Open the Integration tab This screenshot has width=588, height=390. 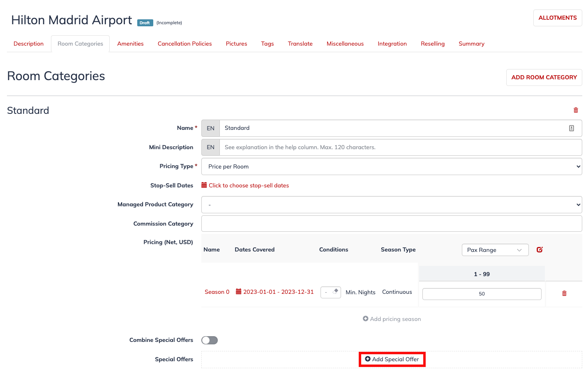tap(392, 44)
